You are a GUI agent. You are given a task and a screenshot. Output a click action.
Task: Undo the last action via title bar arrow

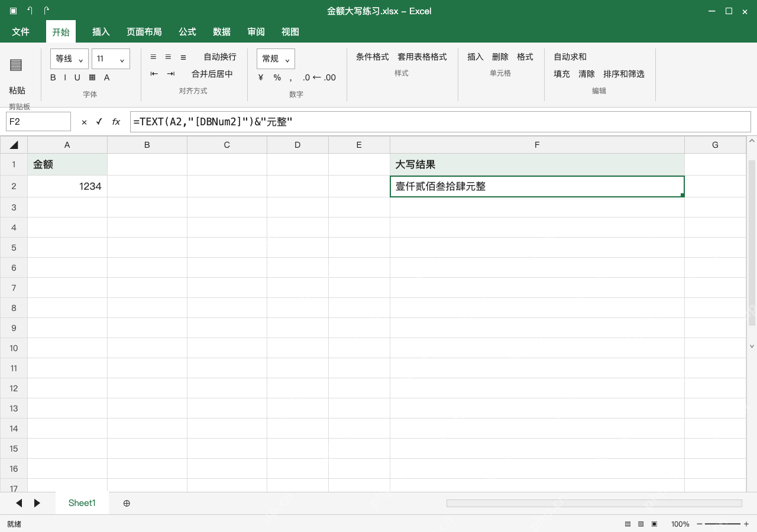click(x=30, y=11)
